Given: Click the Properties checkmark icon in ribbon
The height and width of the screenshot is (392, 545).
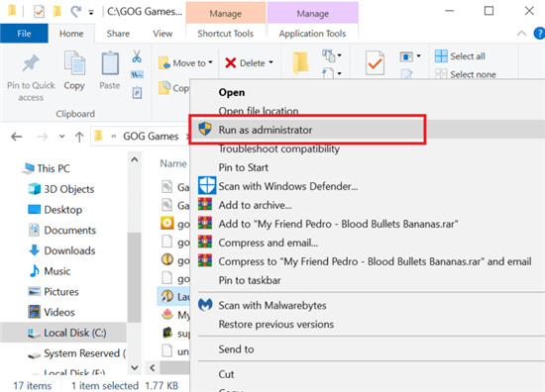Looking at the screenshot, I should (x=375, y=62).
